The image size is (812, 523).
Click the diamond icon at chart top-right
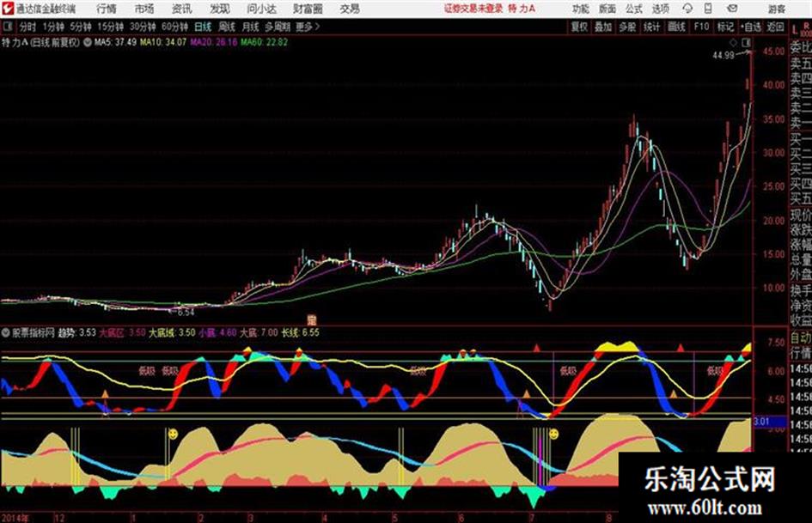(x=733, y=42)
